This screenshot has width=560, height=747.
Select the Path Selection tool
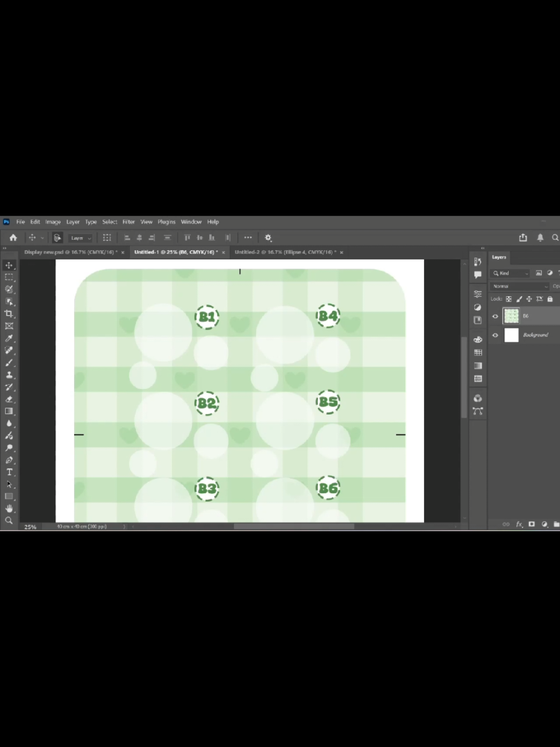coord(9,484)
